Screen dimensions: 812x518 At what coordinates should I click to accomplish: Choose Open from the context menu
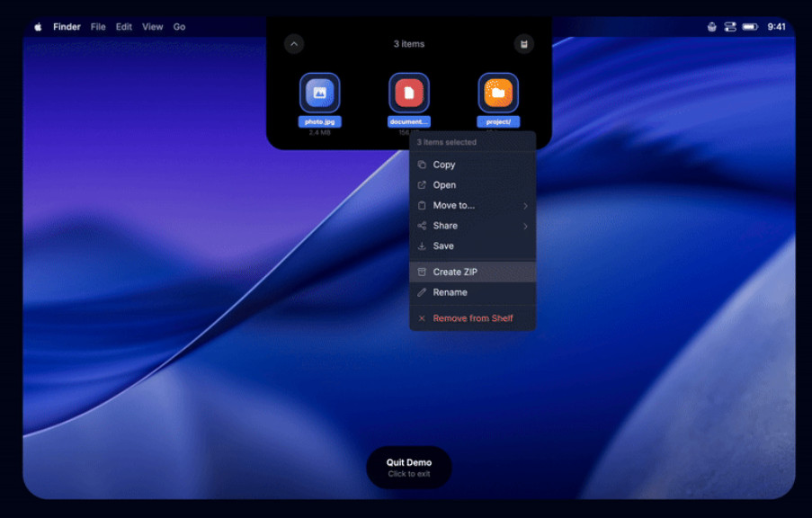tap(472, 185)
